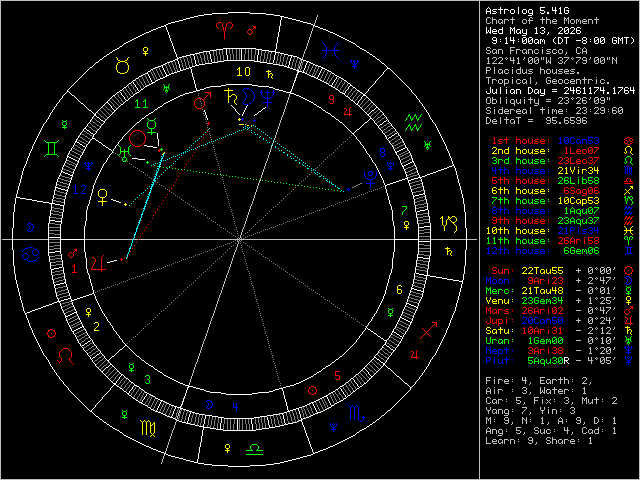Image resolution: width=640 pixels, height=480 pixels.
Task: Click the 'Chart of the Moment' label
Action: point(542,21)
